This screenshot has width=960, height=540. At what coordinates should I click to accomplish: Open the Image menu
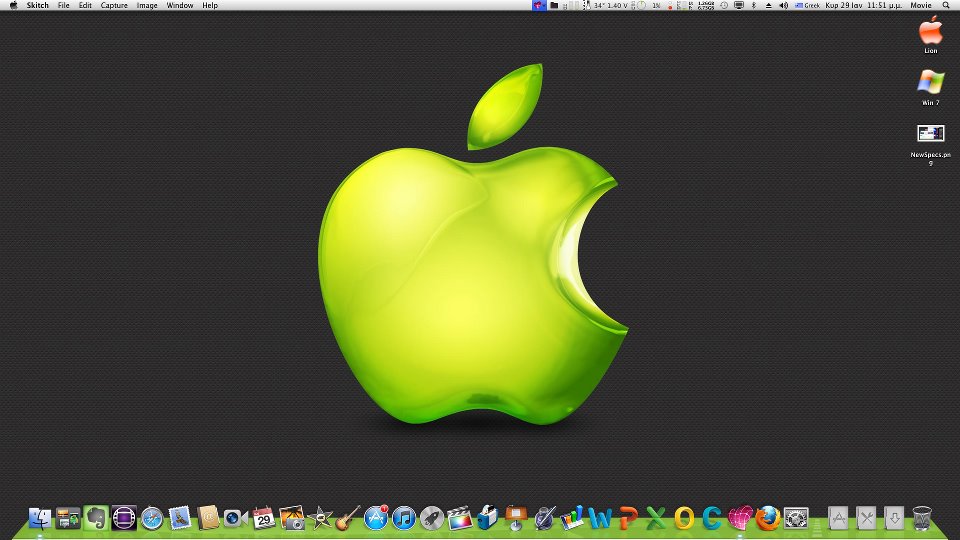pyautogui.click(x=147, y=5)
